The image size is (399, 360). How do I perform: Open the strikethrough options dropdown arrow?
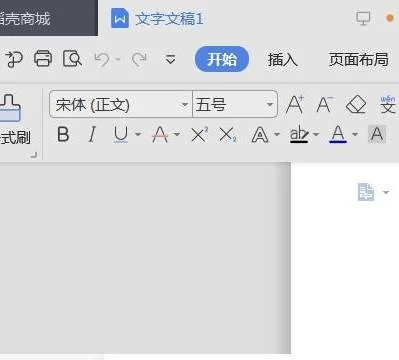pos(177,134)
